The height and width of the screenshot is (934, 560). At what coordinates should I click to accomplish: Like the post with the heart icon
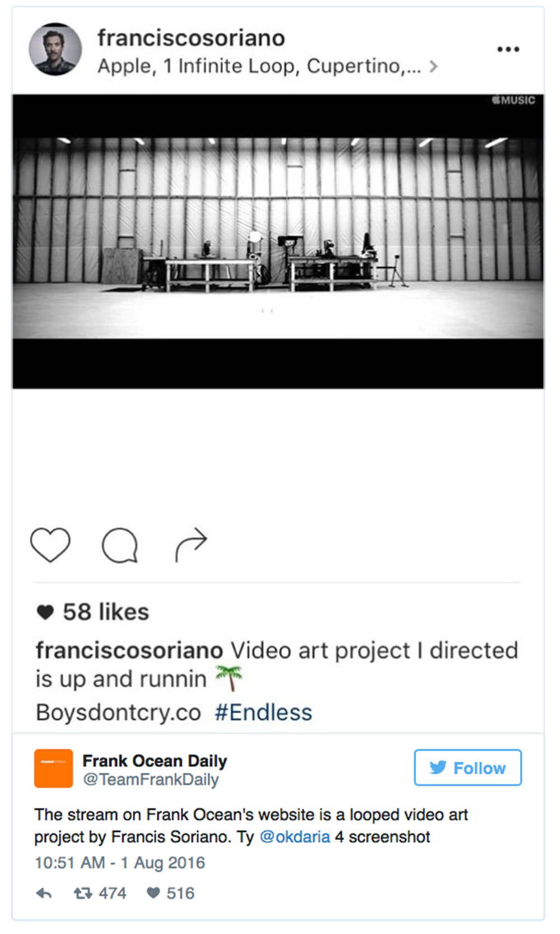coord(50,544)
